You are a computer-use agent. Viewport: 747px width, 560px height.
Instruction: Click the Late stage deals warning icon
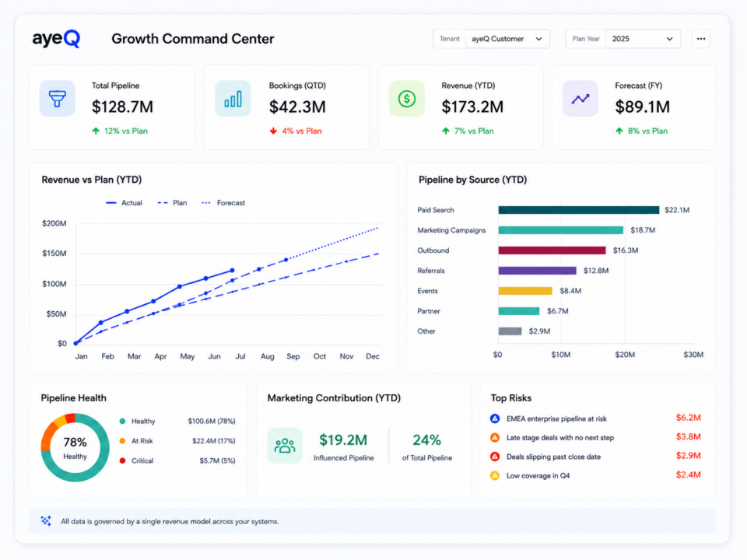(495, 438)
